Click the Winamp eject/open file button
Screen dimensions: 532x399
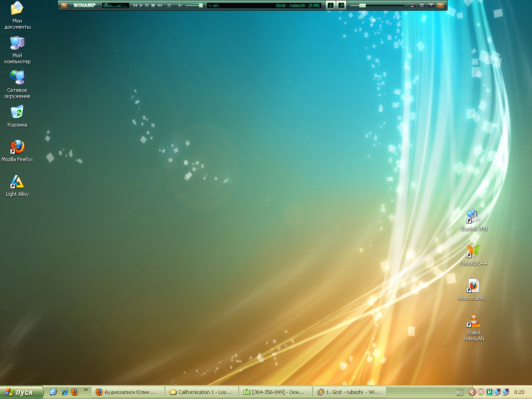pyautogui.click(x=169, y=6)
